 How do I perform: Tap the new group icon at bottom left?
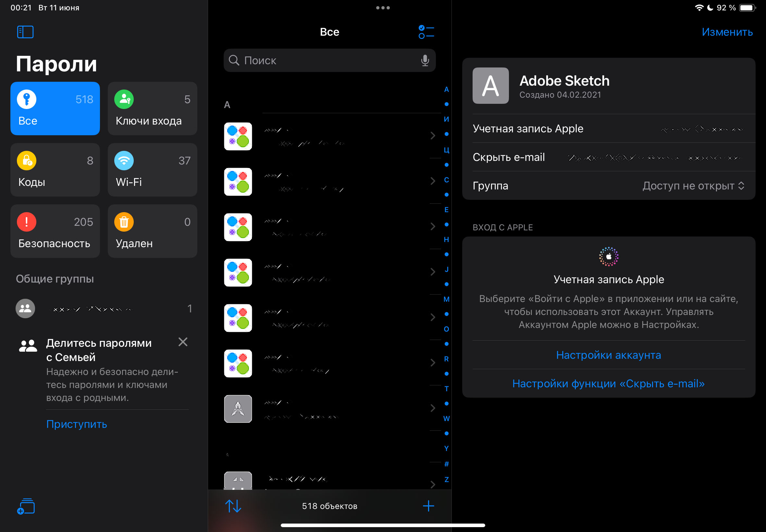click(26, 506)
